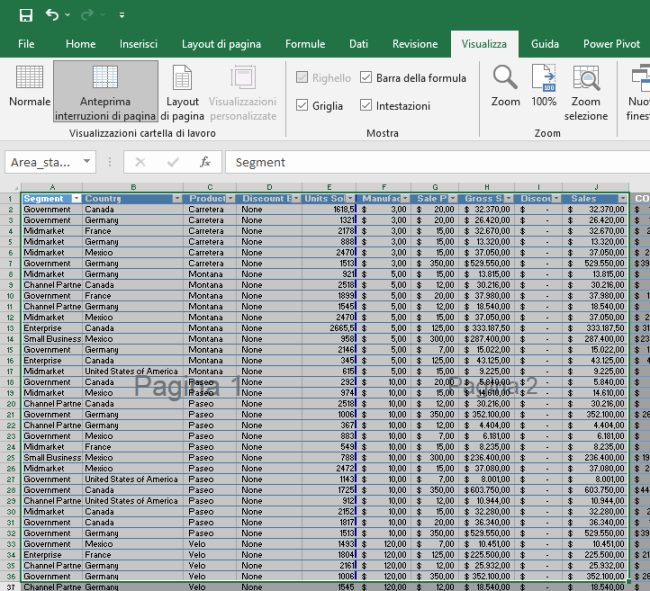Select column J header
This screenshot has height=591, width=650.
point(596,187)
